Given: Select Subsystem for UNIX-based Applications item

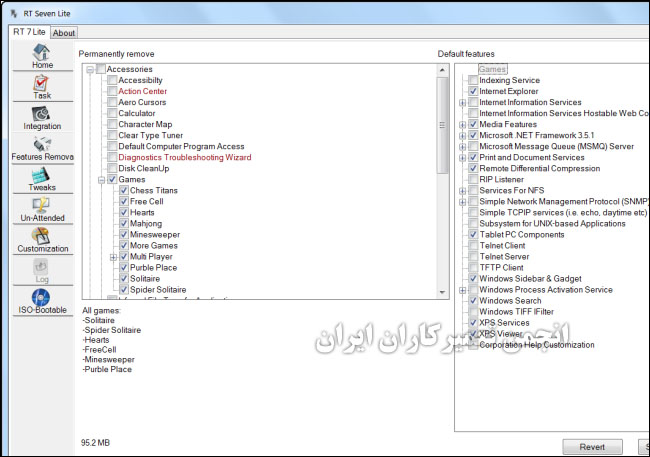Looking at the screenshot, I should coord(552,224).
